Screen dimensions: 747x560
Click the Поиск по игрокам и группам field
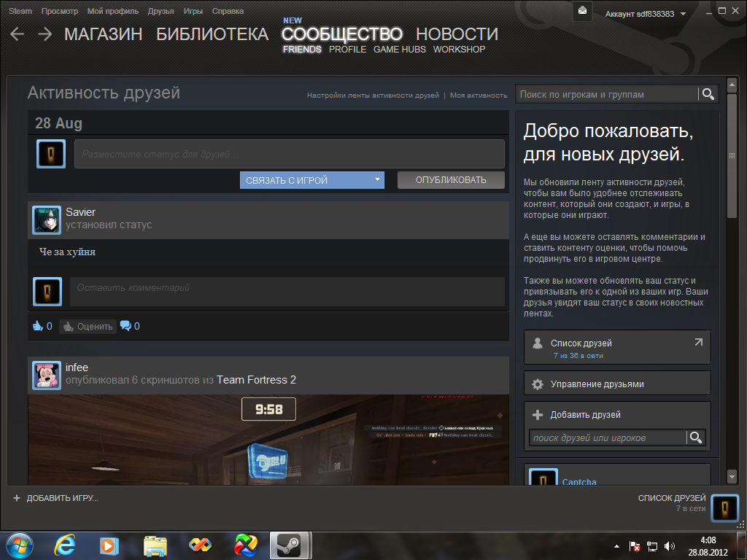[606, 94]
